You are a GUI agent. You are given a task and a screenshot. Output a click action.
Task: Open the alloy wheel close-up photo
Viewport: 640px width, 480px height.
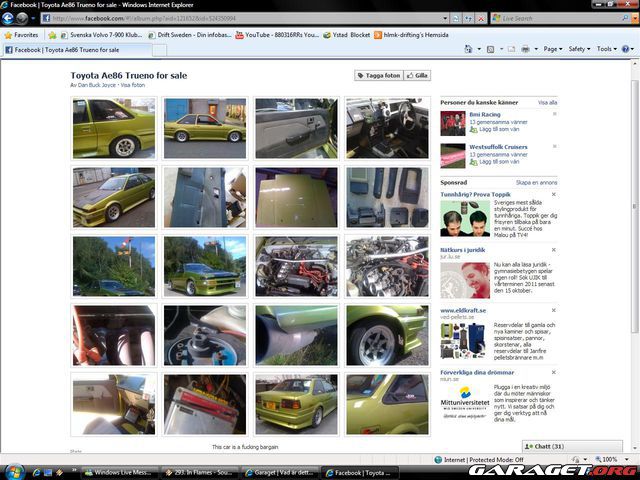point(387,336)
